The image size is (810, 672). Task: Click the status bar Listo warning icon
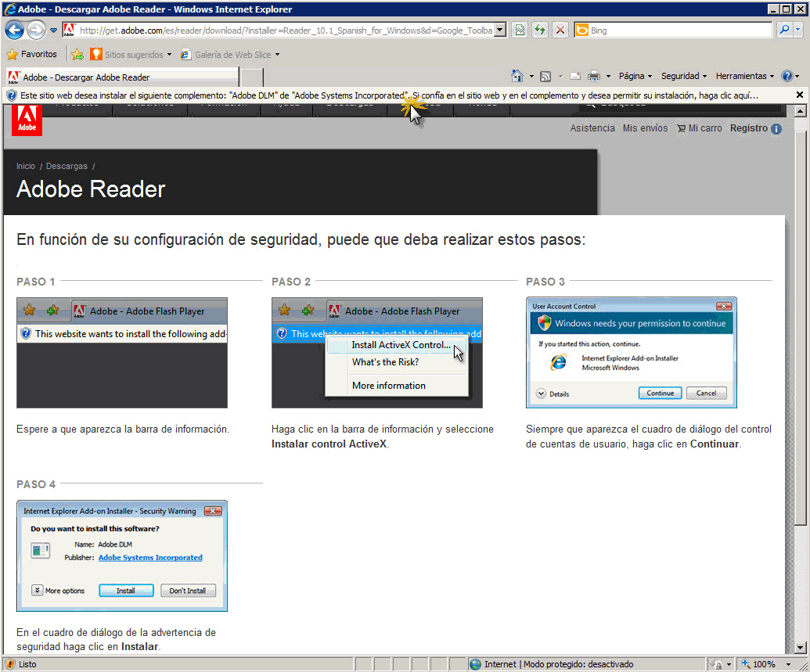pos(10,664)
